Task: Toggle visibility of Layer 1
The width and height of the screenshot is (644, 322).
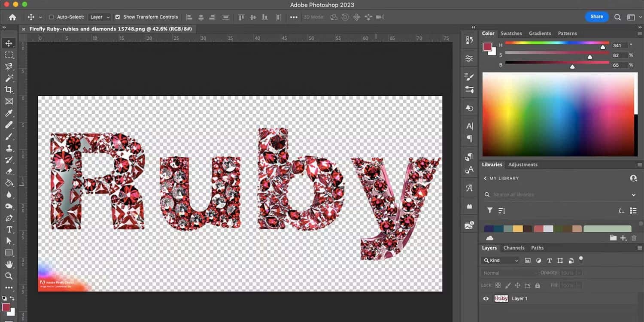Action: 486,298
